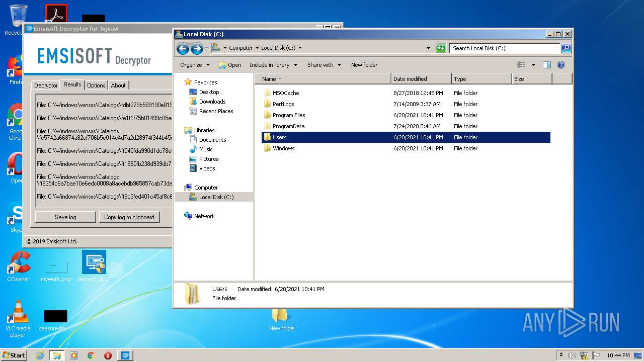Open CCleaner desktop shortcut
This screenshot has width=644, height=362.
coord(19,266)
